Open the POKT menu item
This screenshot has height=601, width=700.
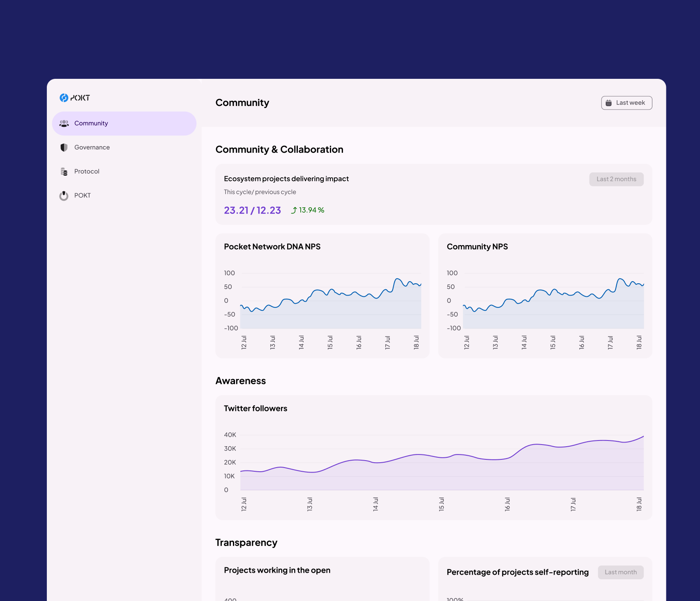coord(124,196)
